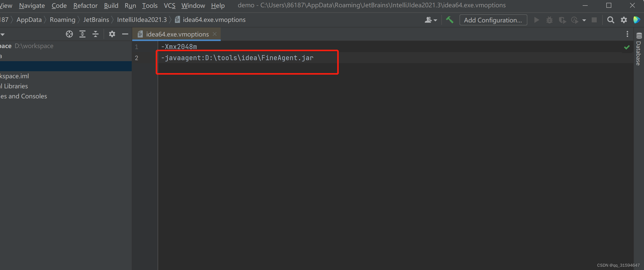Viewport: 644px width, 270px height.
Task: Click the green inspection checkmark indicator
Action: point(627,47)
